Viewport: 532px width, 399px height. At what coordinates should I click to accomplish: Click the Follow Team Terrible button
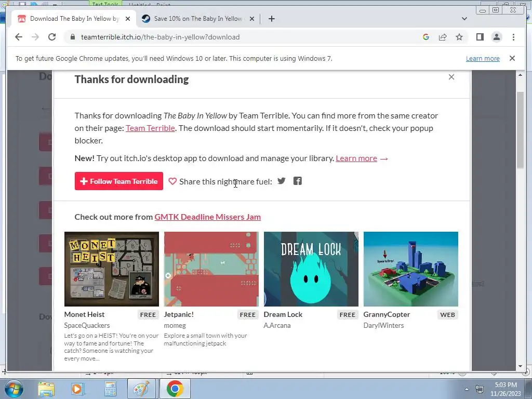click(119, 181)
